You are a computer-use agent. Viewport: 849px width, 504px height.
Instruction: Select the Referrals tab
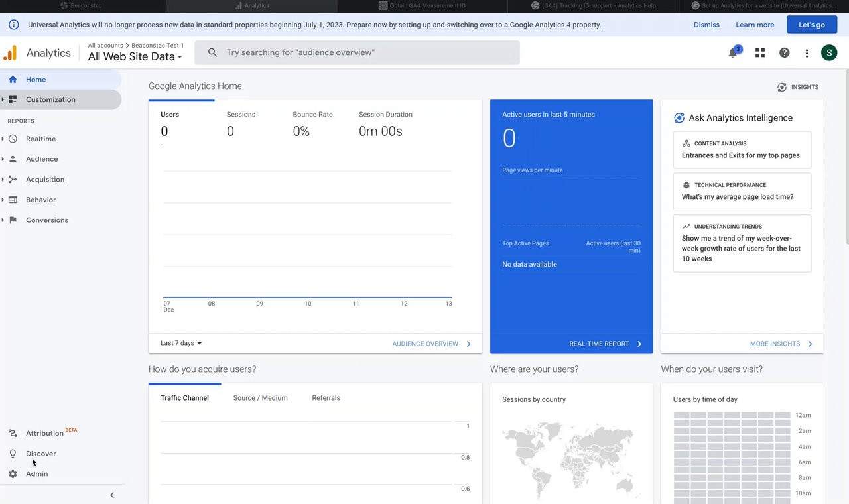click(326, 398)
